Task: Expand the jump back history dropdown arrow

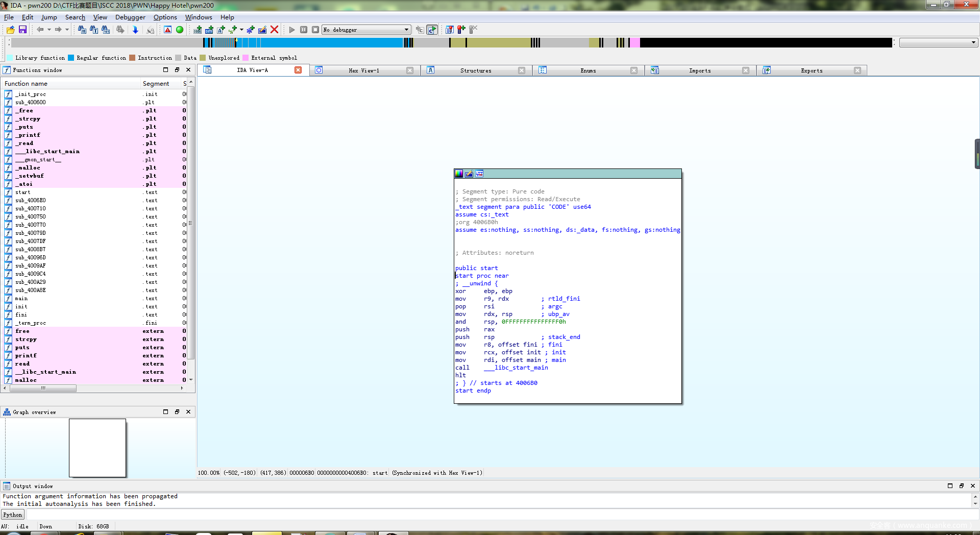Action: coord(49,30)
